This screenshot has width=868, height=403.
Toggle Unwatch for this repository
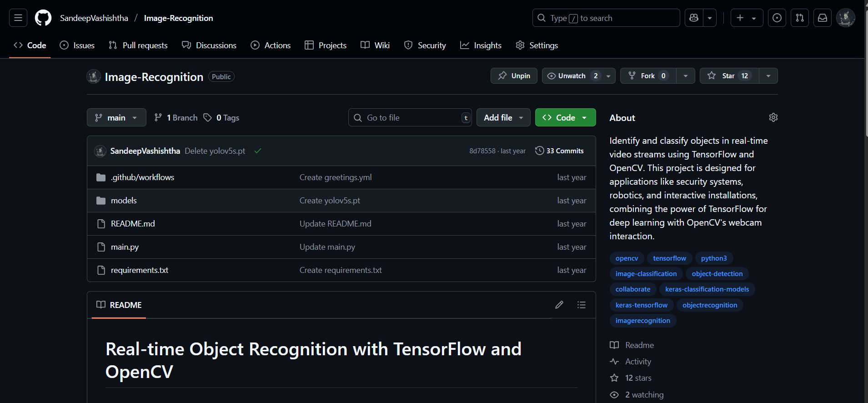click(x=572, y=76)
